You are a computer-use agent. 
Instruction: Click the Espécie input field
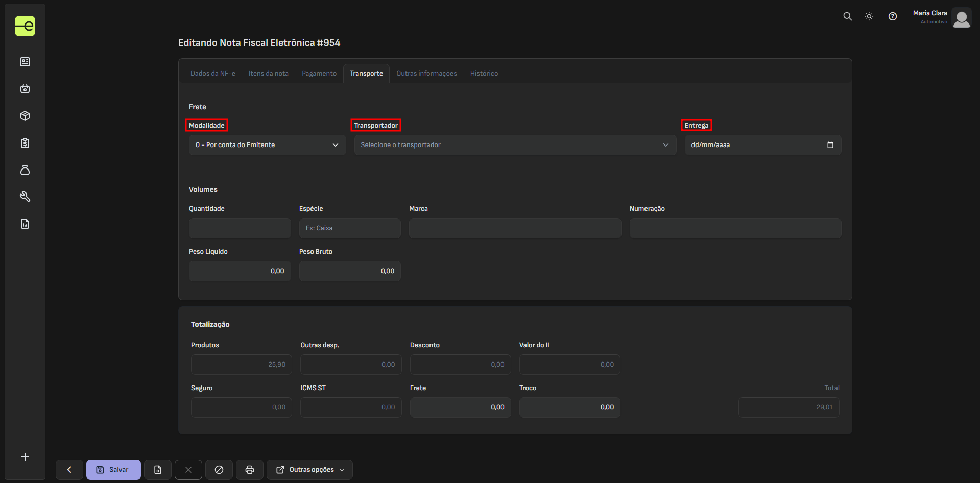[x=350, y=228]
